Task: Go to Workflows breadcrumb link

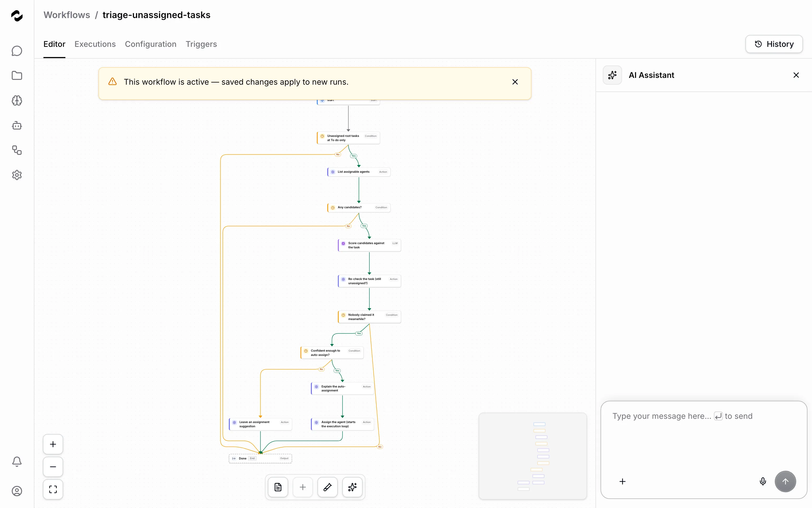Action: tap(67, 15)
